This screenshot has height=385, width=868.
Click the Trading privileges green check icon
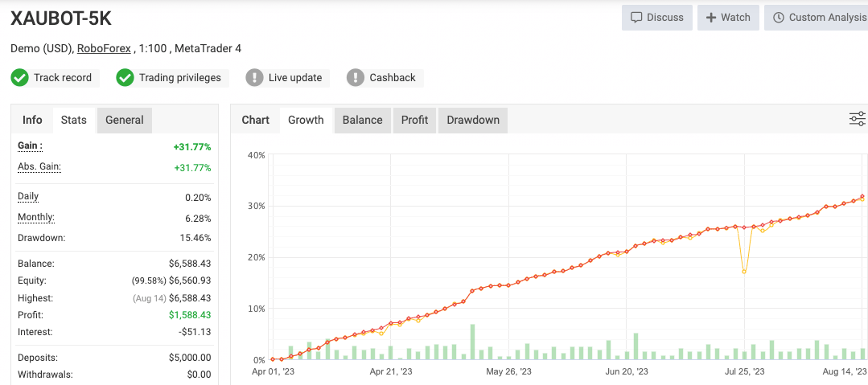tap(125, 78)
